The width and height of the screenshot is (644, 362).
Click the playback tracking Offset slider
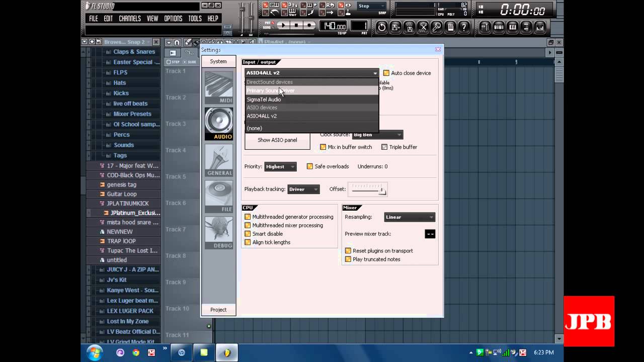click(369, 189)
